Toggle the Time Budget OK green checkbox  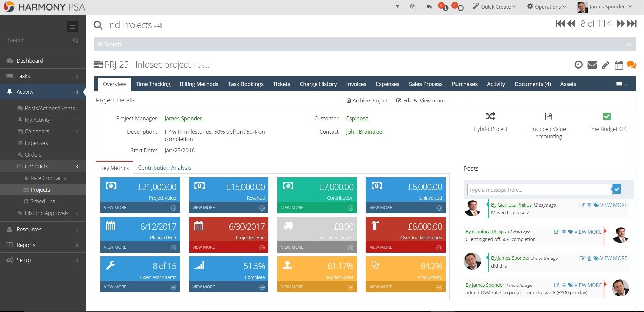(607, 117)
